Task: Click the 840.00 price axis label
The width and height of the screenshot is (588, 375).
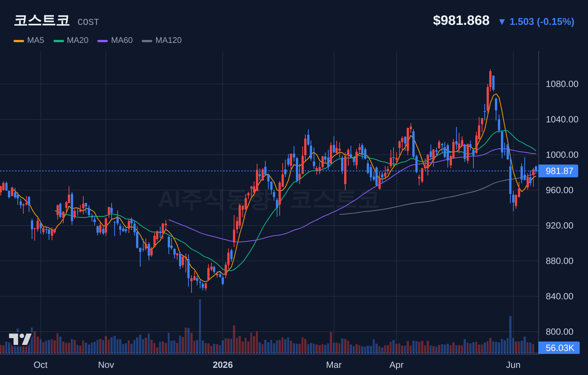Action: click(559, 296)
